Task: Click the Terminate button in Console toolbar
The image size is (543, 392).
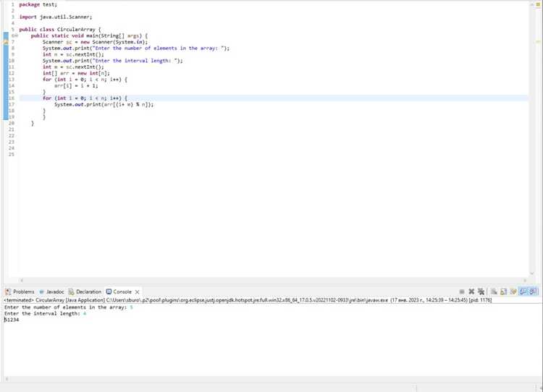Action: tap(461, 291)
